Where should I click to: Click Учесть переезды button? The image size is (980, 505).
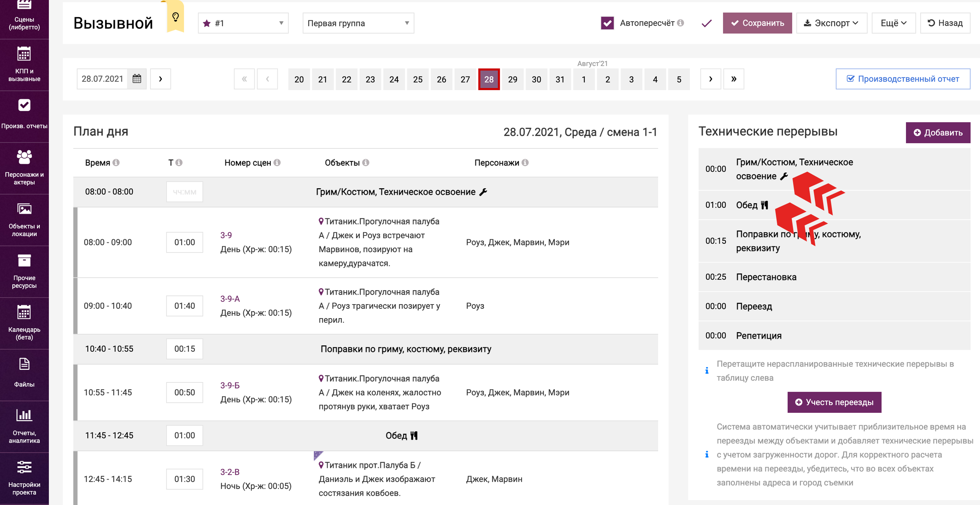834,402
